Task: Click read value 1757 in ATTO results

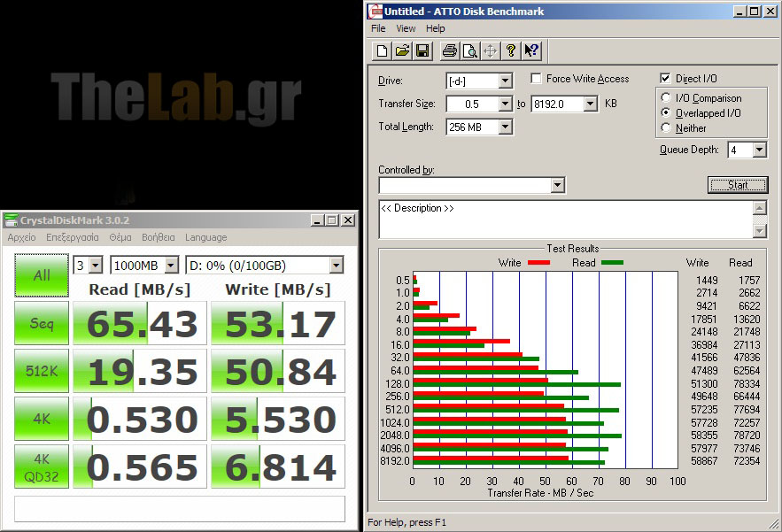Action: point(749,280)
